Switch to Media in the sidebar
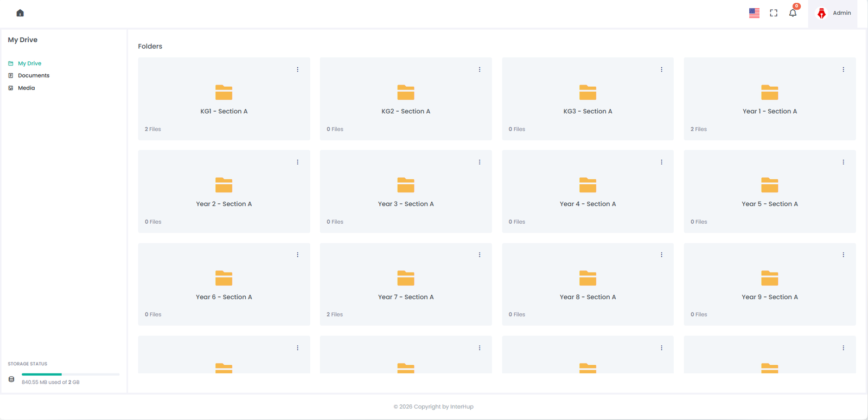868x420 pixels. (x=26, y=88)
